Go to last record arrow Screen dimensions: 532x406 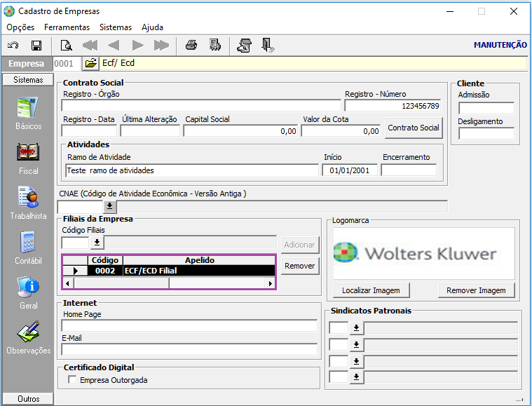pos(161,45)
